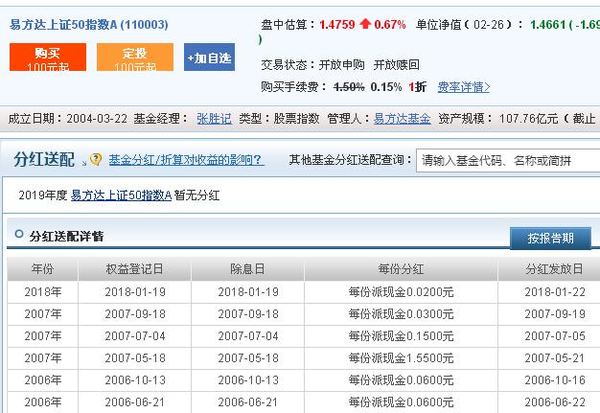The image size is (600, 413).
Task: Click the 开放申购 status text
Action: click(341, 65)
